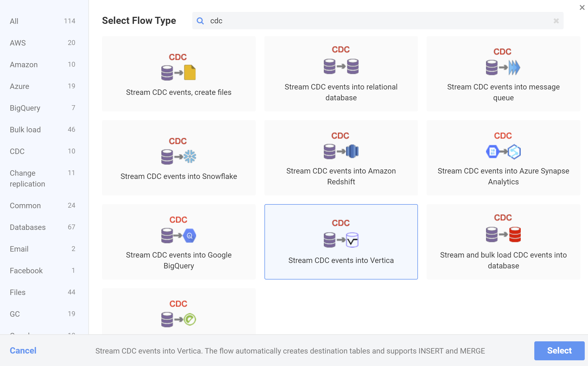
Task: Show all 114 flow types
Action: [x=14, y=21]
